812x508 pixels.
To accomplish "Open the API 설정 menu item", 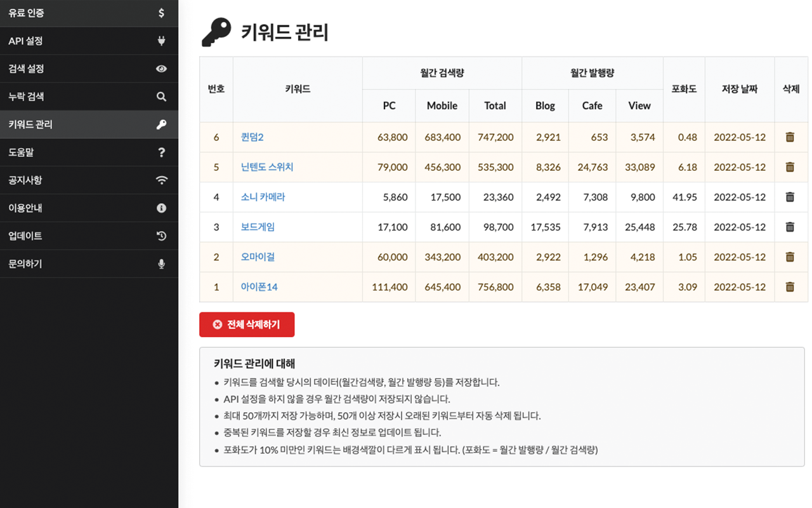I will tap(89, 41).
